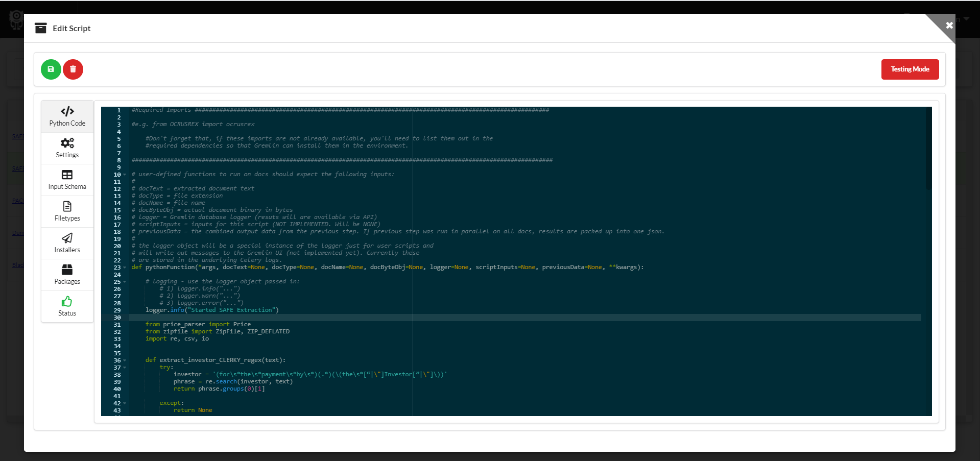Place cursor on empty line 30

coord(525,318)
